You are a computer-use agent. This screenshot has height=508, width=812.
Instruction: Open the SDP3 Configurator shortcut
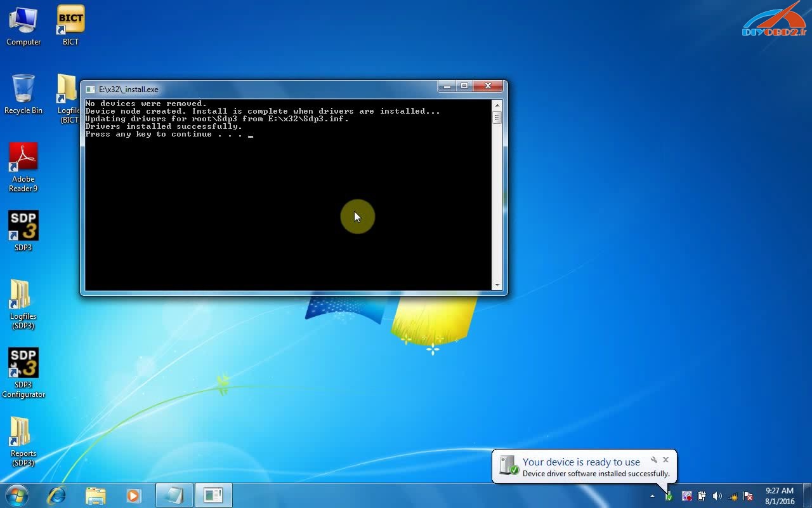point(23,364)
